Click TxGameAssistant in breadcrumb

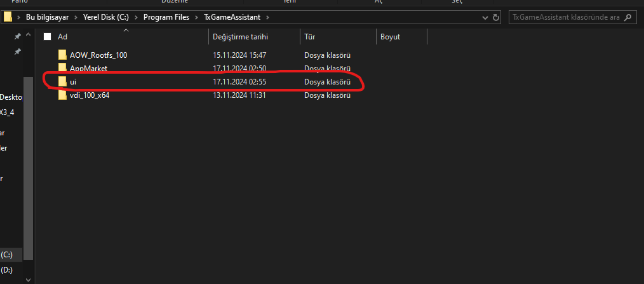[232, 17]
